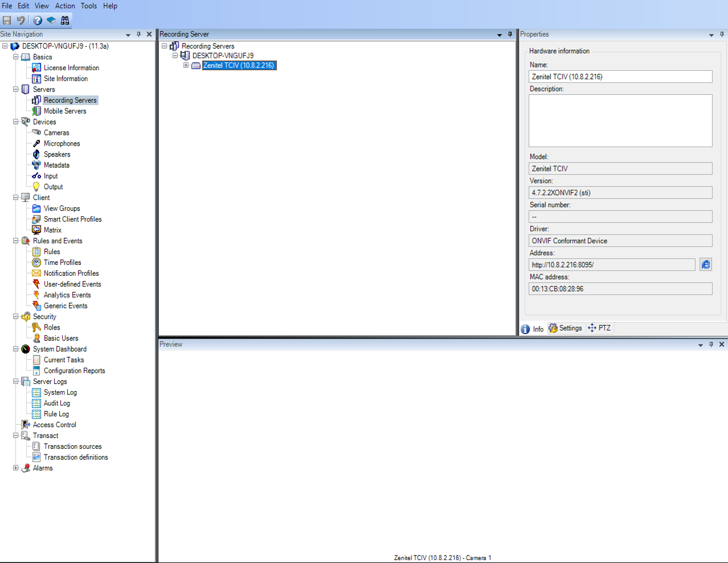Click the MAC address field
The image size is (728, 563).
tap(621, 289)
